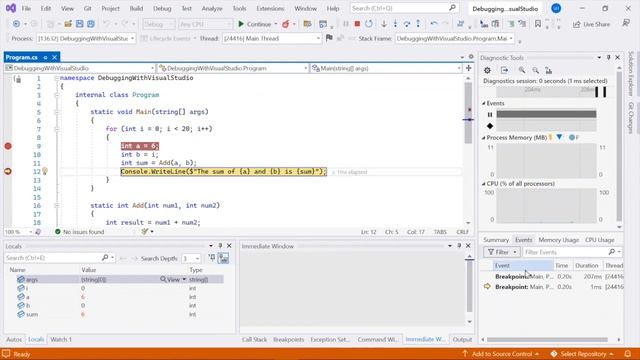Zoom out on the diagnostics timeline
640x360 pixels.
coord(536,70)
